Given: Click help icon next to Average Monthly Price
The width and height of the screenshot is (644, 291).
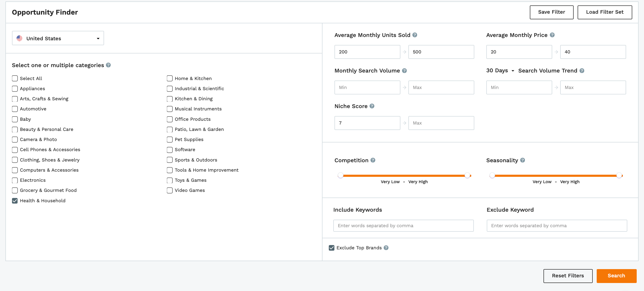Looking at the screenshot, I should coord(552,35).
